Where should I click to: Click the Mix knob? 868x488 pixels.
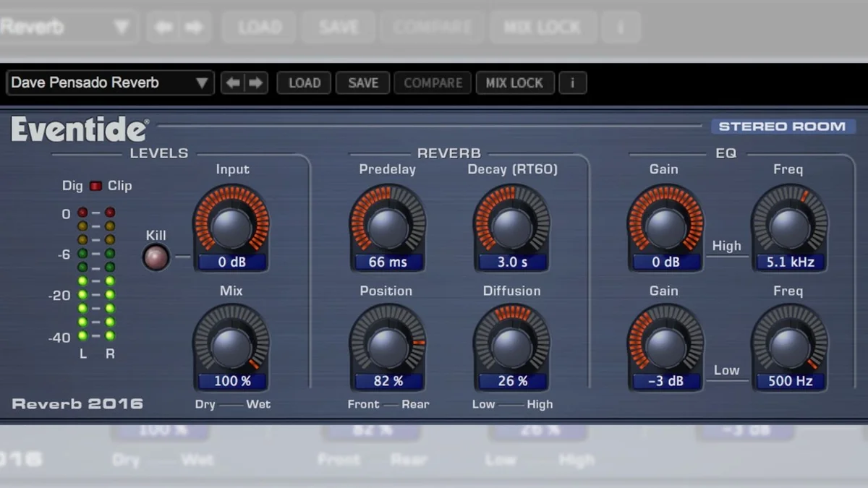pos(231,346)
